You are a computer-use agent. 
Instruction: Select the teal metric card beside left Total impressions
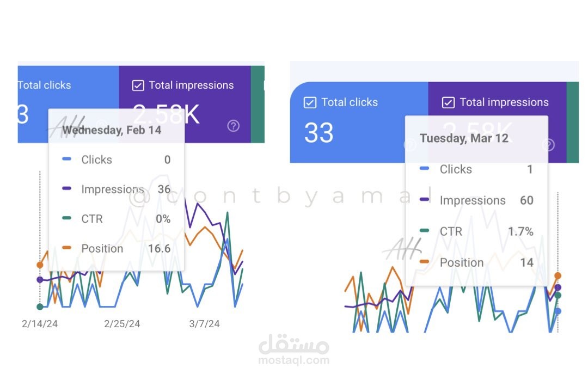coord(256,103)
